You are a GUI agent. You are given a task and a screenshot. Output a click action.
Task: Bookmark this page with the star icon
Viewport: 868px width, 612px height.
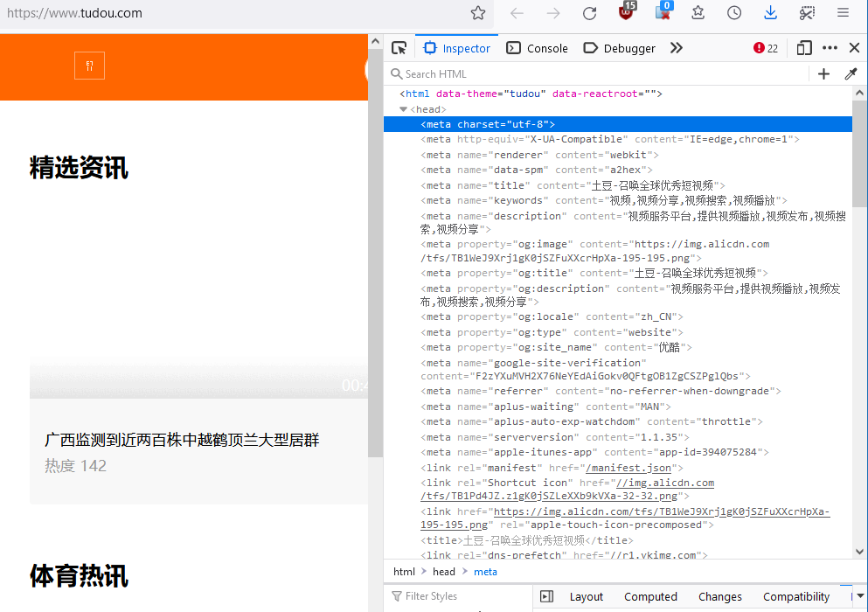[478, 13]
